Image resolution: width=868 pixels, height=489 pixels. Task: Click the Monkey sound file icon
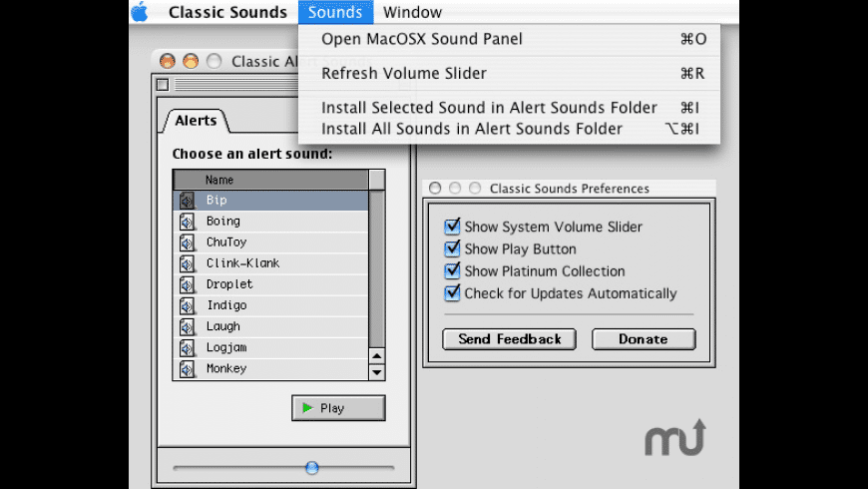pos(188,369)
